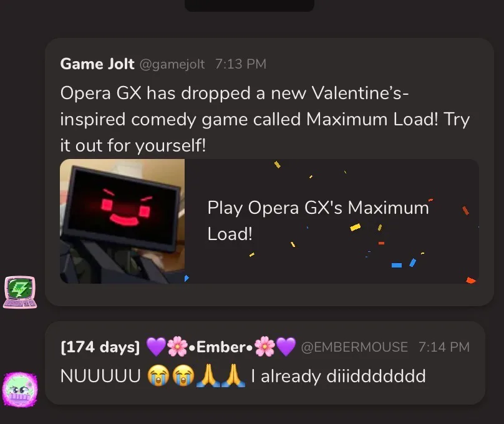Click the [174 days] name prefix

(100, 347)
